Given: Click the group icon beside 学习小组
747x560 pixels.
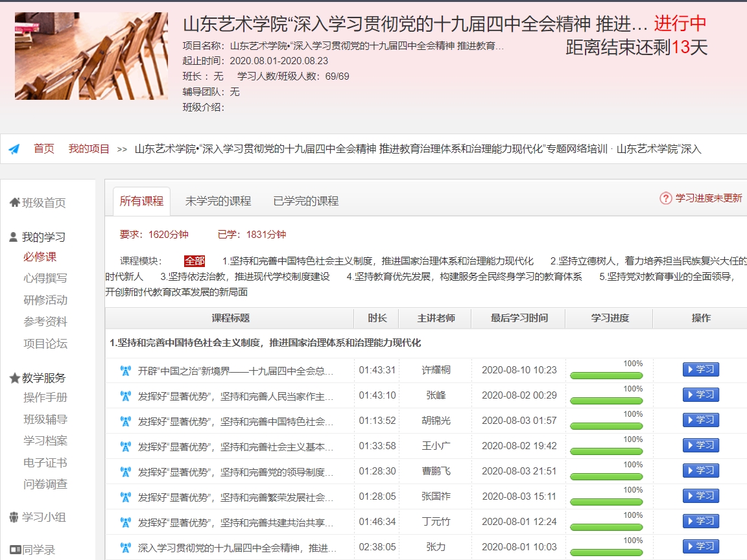Looking at the screenshot, I should (14, 517).
